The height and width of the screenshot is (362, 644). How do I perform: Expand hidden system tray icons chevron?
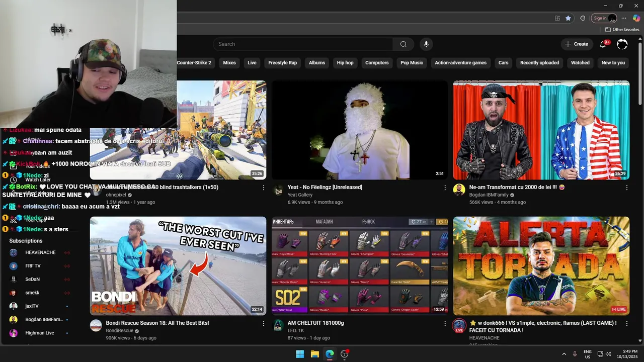click(x=563, y=354)
